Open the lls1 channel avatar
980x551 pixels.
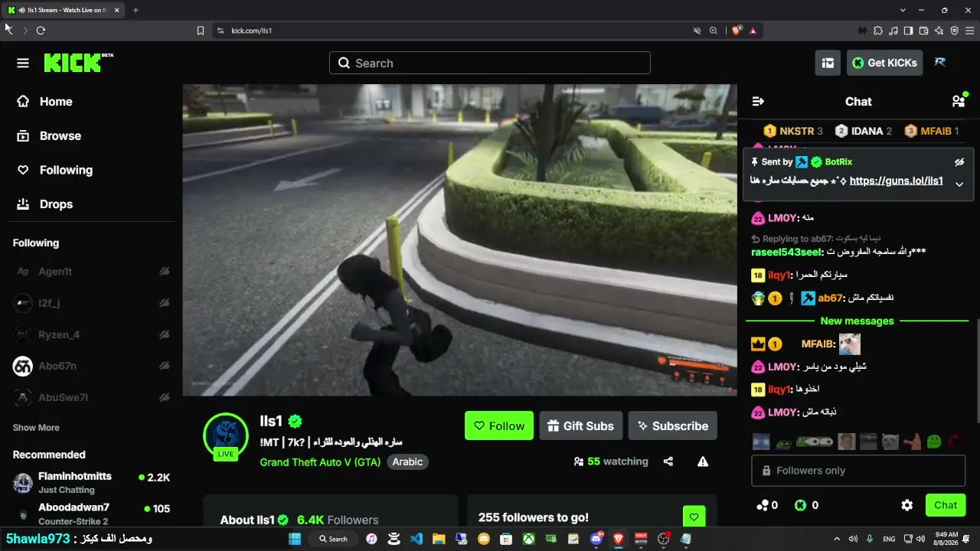[226, 436]
